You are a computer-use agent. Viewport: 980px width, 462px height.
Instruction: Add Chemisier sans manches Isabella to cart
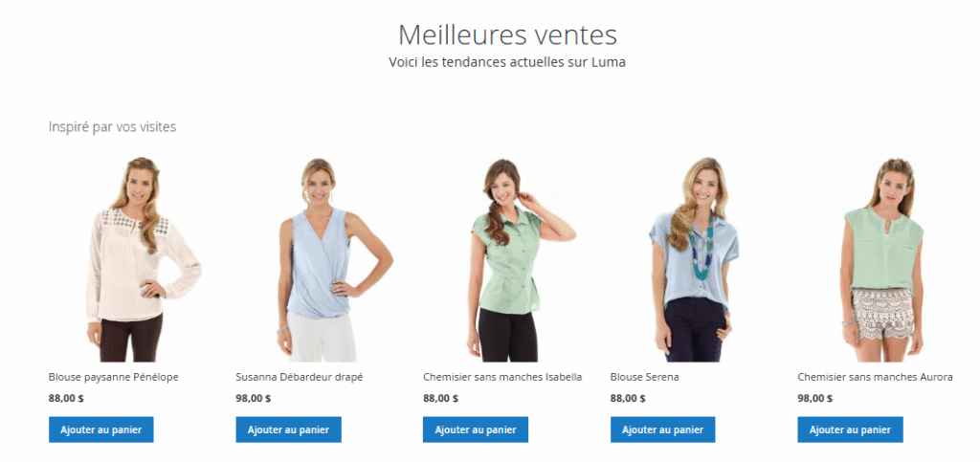(x=475, y=429)
